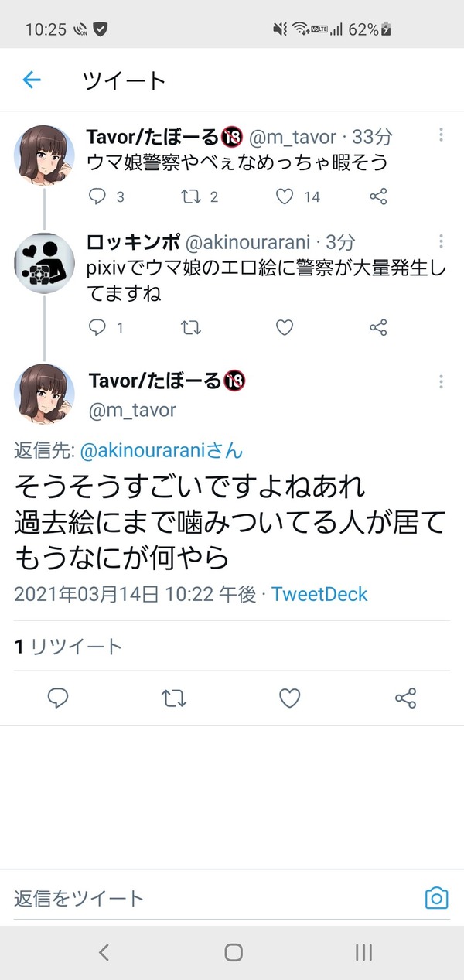Open the @akinouraraniさん mention link

point(162,450)
